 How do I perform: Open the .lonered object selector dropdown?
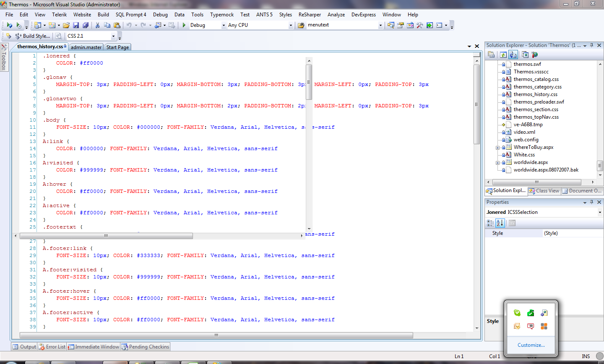pyautogui.click(x=600, y=212)
